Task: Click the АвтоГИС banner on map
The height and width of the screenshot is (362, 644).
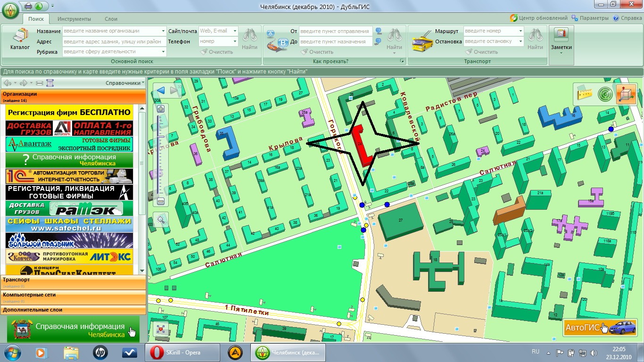Action: 600,328
